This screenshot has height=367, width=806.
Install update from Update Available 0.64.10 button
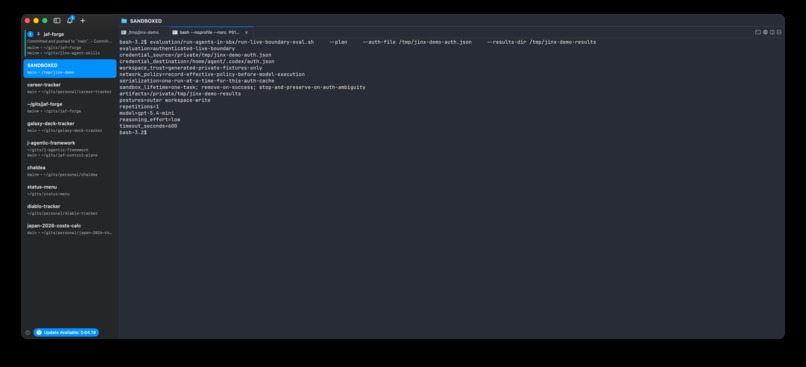click(x=66, y=333)
